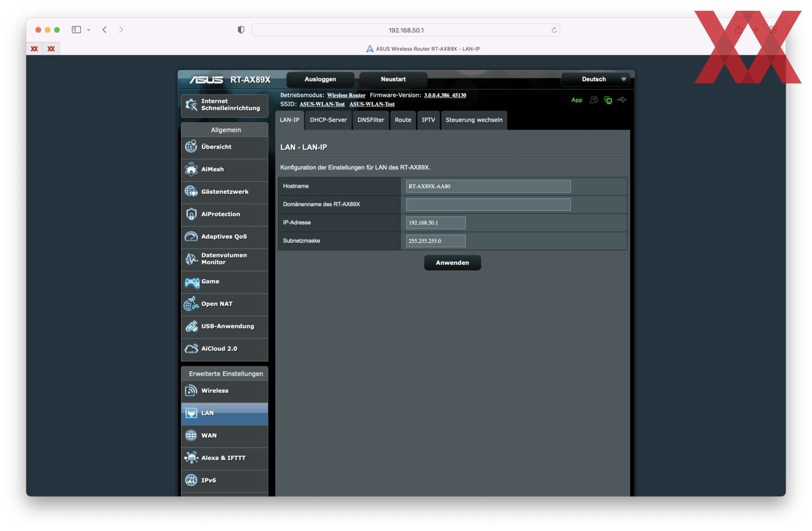Switch to the Steuerung wechseln tab

click(x=474, y=120)
